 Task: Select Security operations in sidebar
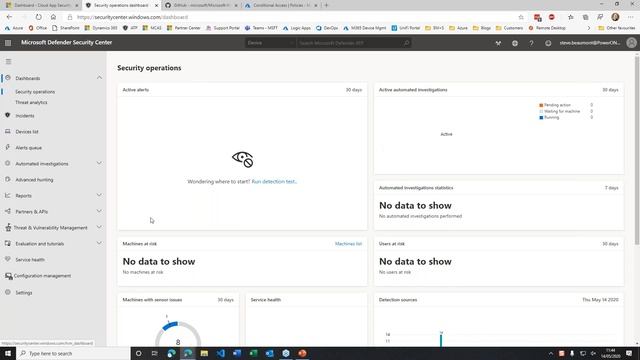pyautogui.click(x=35, y=92)
